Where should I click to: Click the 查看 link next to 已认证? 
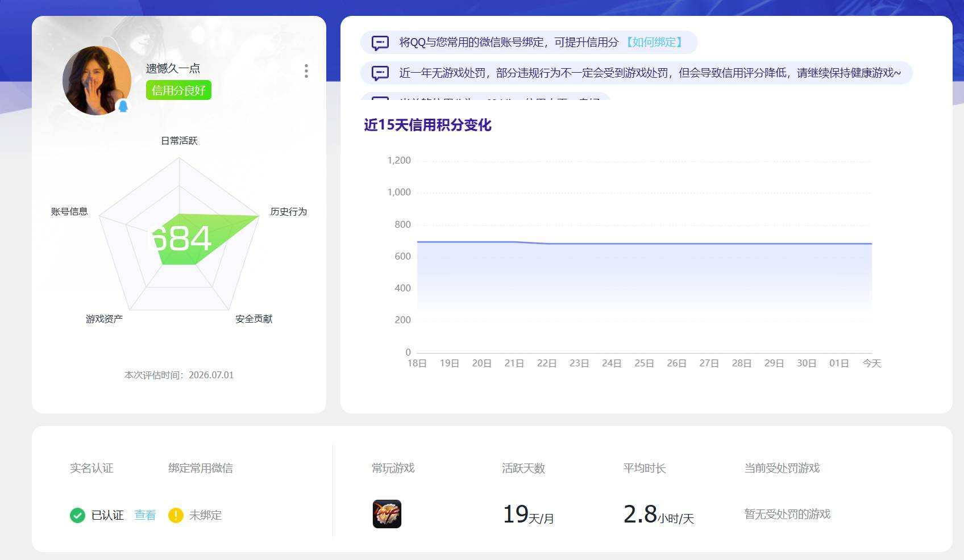(145, 515)
